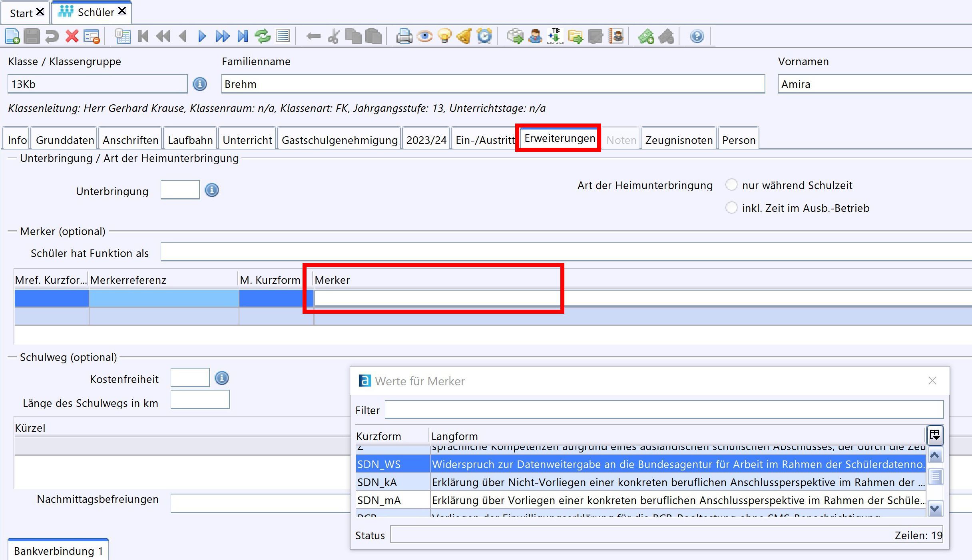
Task: Click the green money icon
Action: 646,36
